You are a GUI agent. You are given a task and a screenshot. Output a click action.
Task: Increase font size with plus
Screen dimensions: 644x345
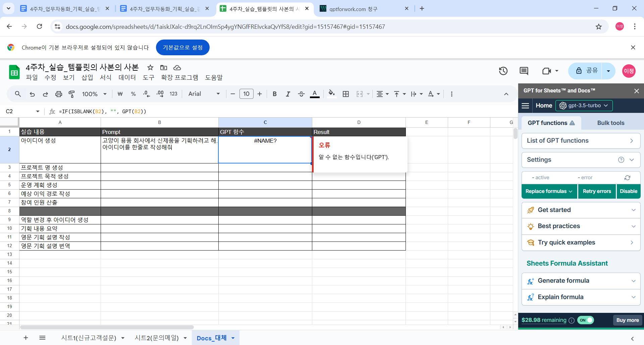pos(260,94)
